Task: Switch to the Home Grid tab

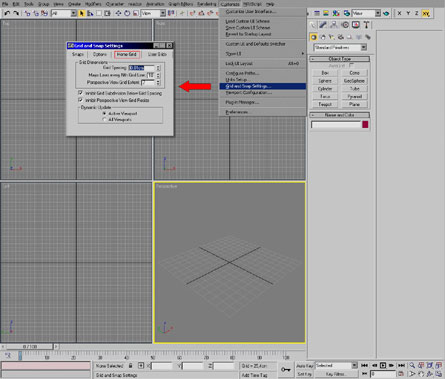Action: coord(127,54)
